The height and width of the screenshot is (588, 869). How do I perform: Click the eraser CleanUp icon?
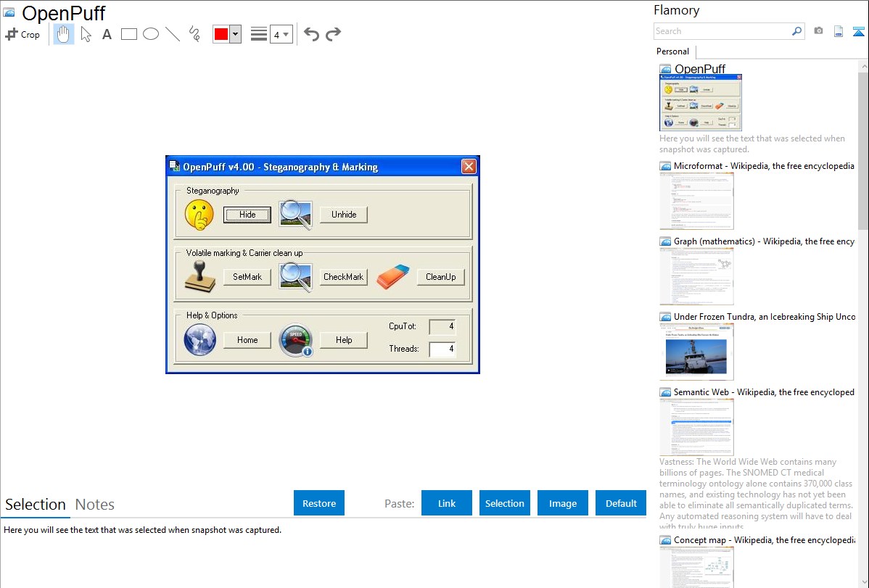pos(393,276)
